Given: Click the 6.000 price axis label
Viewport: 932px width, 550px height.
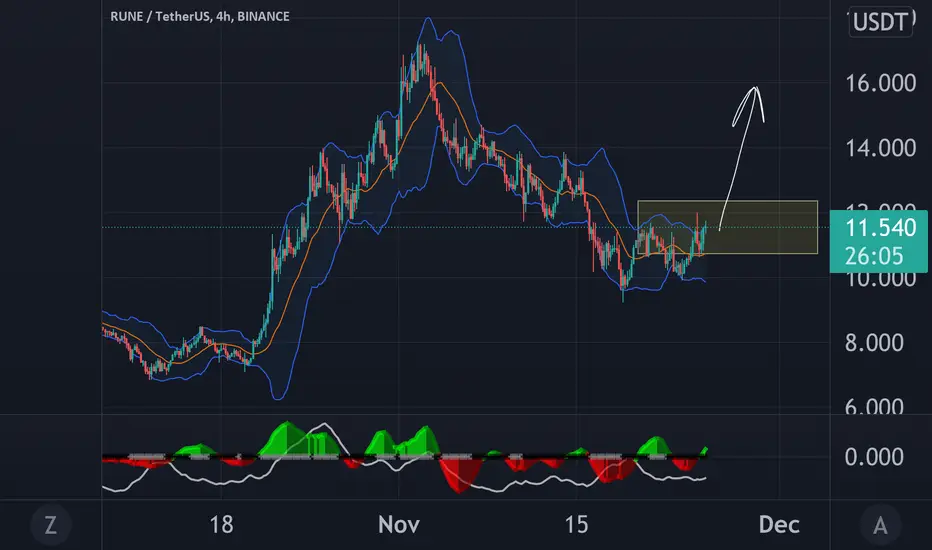Looking at the screenshot, I should (874, 407).
